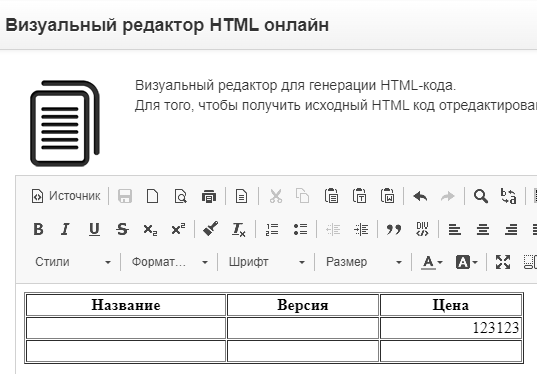Click the Redo arrow icon
Screen dimensions: 537x374
coord(447,196)
